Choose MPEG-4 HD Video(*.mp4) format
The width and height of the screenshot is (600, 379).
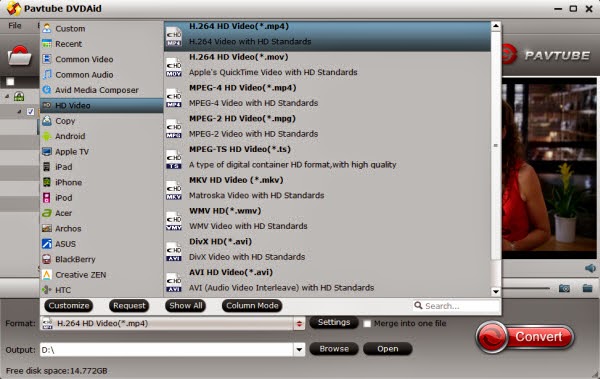pos(327,98)
